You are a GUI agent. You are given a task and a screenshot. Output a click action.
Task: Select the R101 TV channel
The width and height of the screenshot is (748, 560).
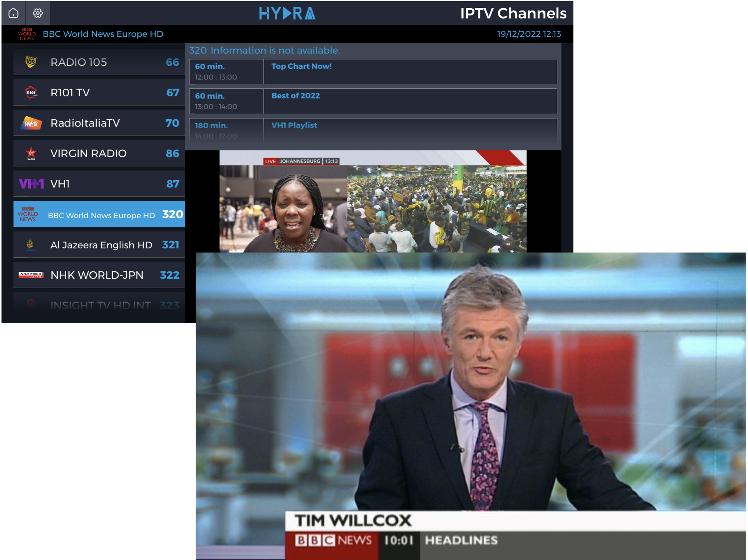click(99, 93)
